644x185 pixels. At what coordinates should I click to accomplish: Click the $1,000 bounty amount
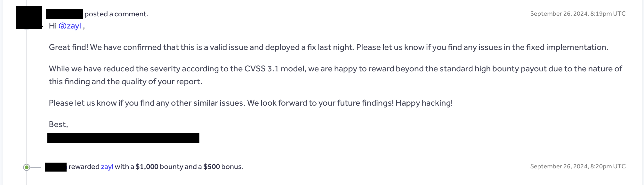pyautogui.click(x=147, y=167)
